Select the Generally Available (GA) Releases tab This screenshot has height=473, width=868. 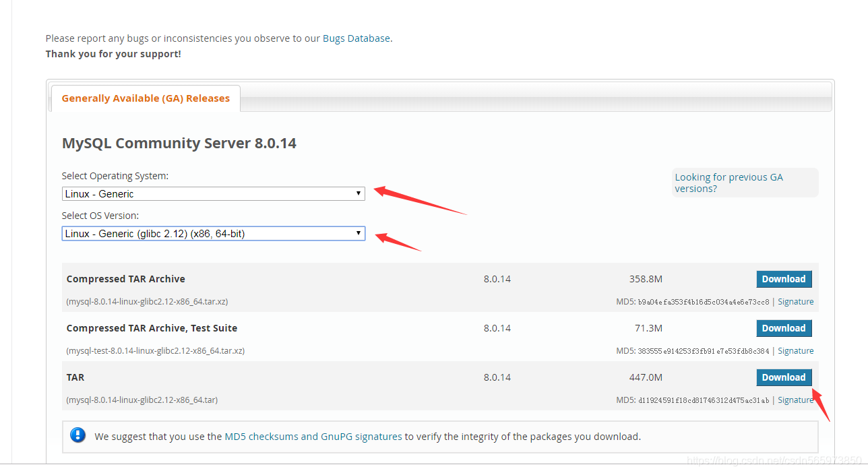146,98
